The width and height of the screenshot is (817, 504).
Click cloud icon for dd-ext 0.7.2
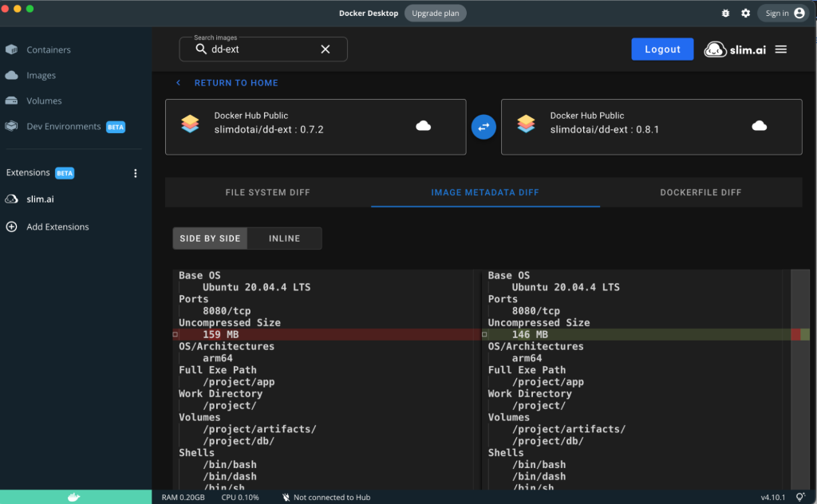click(x=423, y=126)
